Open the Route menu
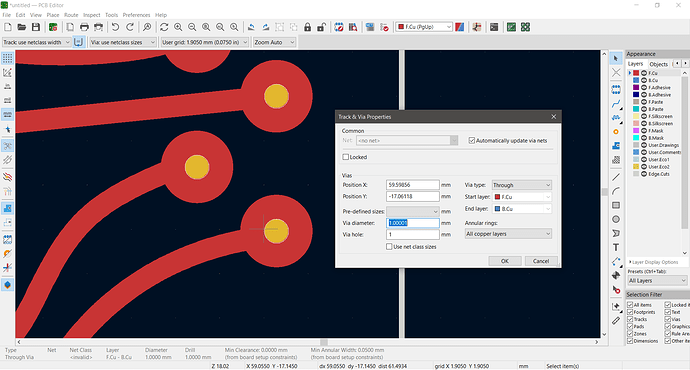This screenshot has width=690, height=370. coord(71,15)
